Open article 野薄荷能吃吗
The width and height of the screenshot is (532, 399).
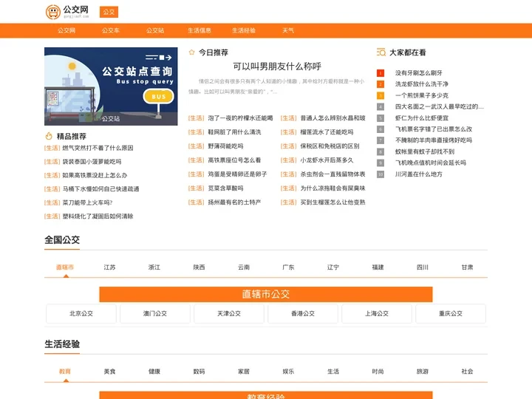[225, 146]
